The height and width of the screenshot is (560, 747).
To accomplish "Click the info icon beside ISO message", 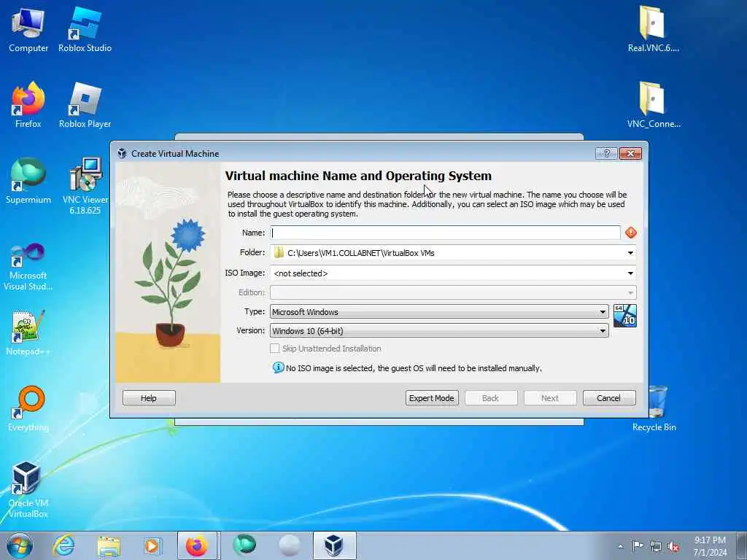I will [x=278, y=367].
